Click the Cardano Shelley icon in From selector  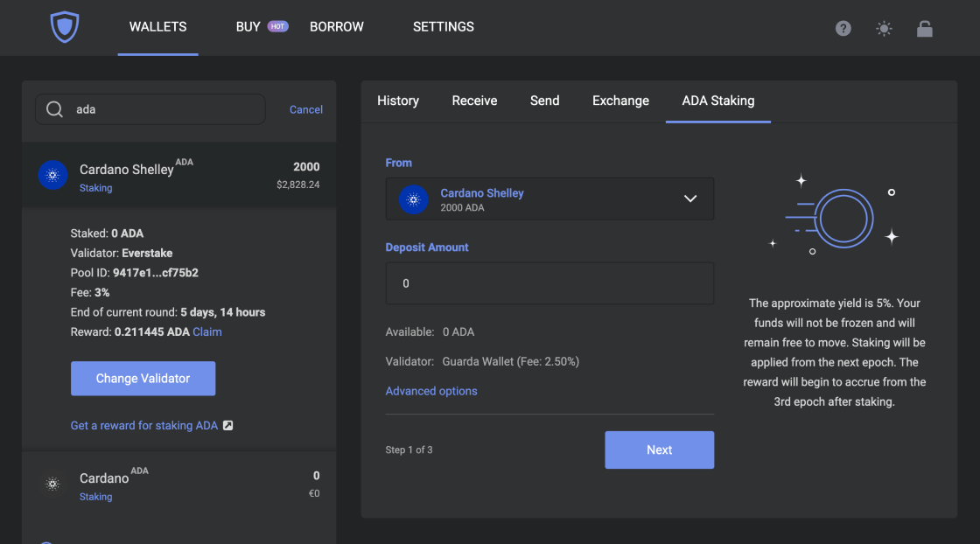(x=413, y=199)
